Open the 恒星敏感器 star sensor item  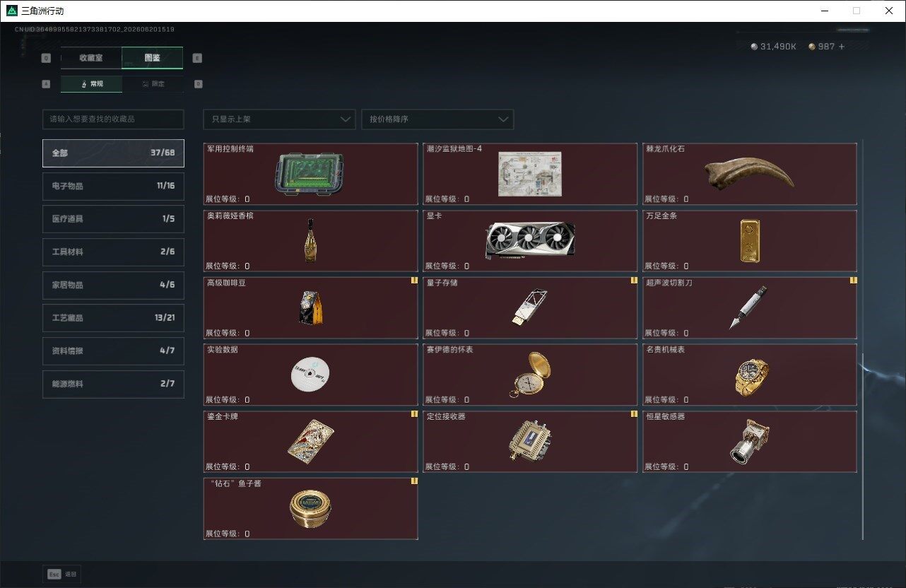point(749,442)
